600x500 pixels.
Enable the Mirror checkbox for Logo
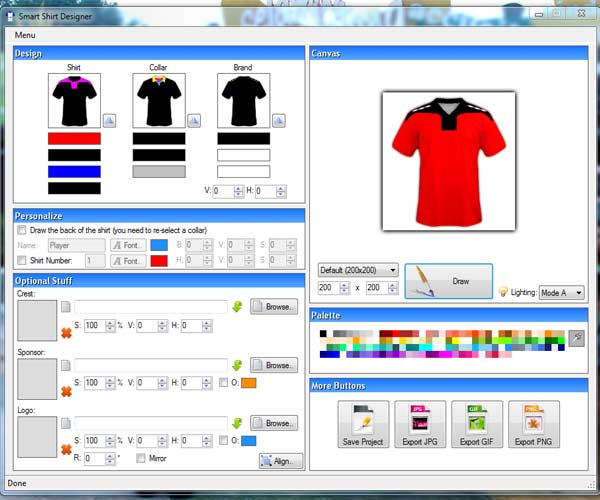tap(140, 459)
